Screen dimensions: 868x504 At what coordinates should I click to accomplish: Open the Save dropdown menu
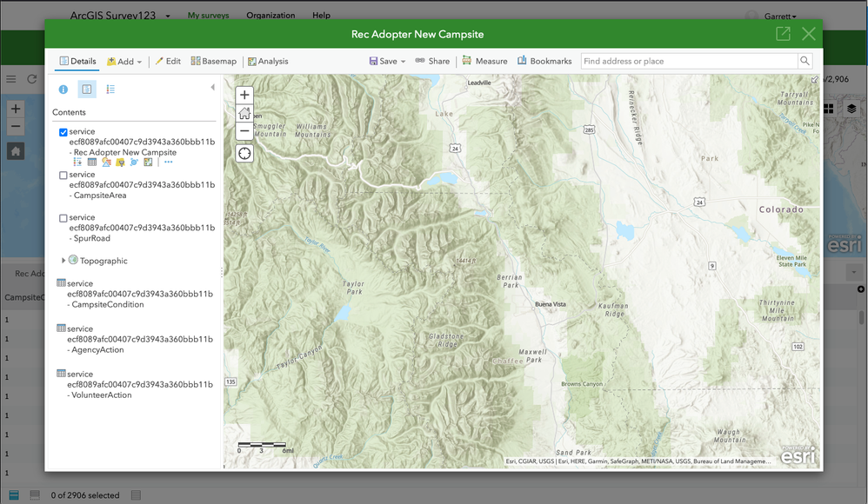(x=388, y=62)
